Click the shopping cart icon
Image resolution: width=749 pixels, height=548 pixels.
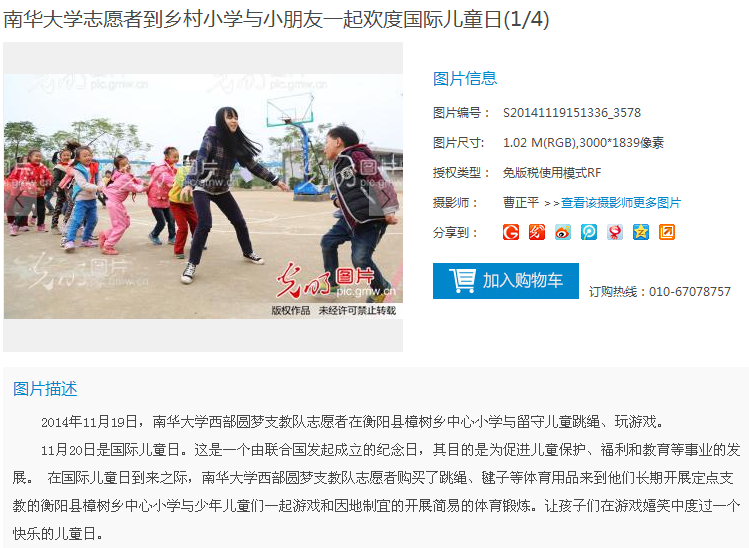click(462, 280)
